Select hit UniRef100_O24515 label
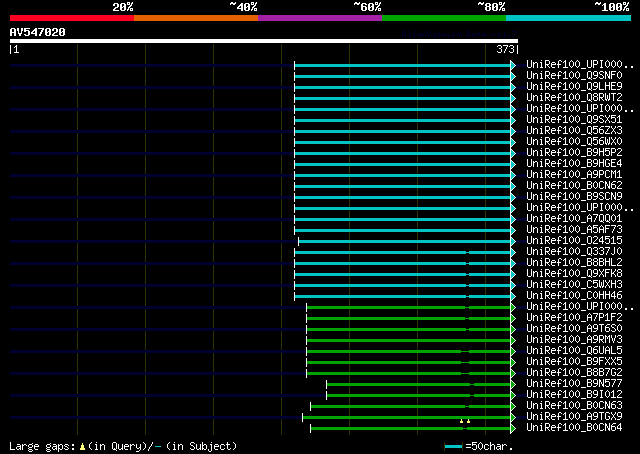640x454 pixels. (x=574, y=241)
